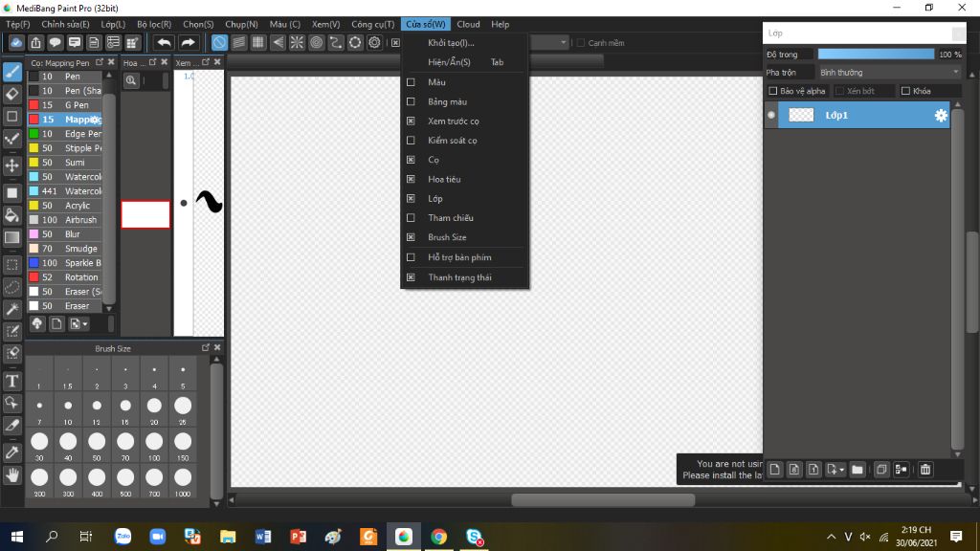Image resolution: width=980 pixels, height=551 pixels.
Task: Select the Move tool icon
Action: coord(11,165)
